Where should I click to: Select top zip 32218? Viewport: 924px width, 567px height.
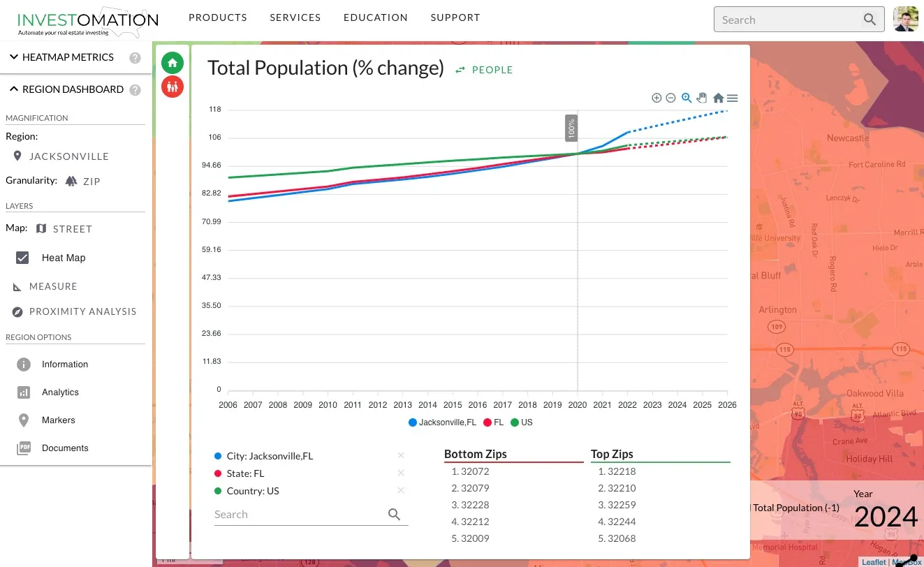click(621, 471)
